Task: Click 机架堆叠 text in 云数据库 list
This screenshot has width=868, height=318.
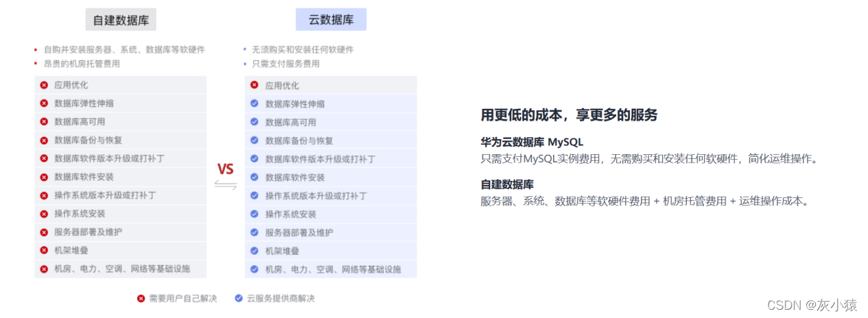Action: 282,251
